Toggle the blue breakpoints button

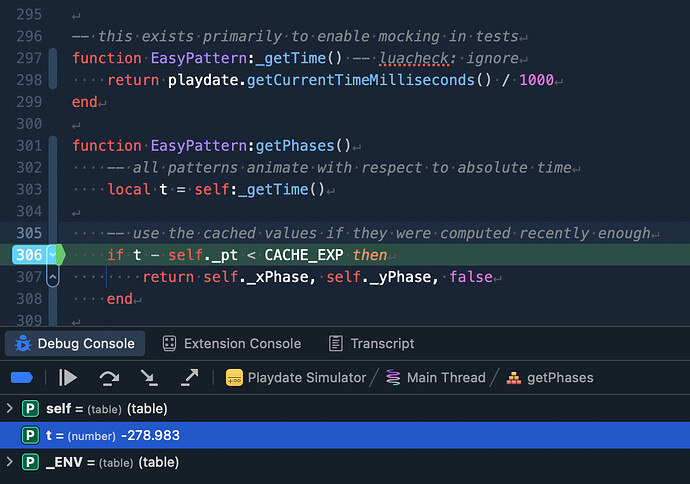pyautogui.click(x=22, y=378)
